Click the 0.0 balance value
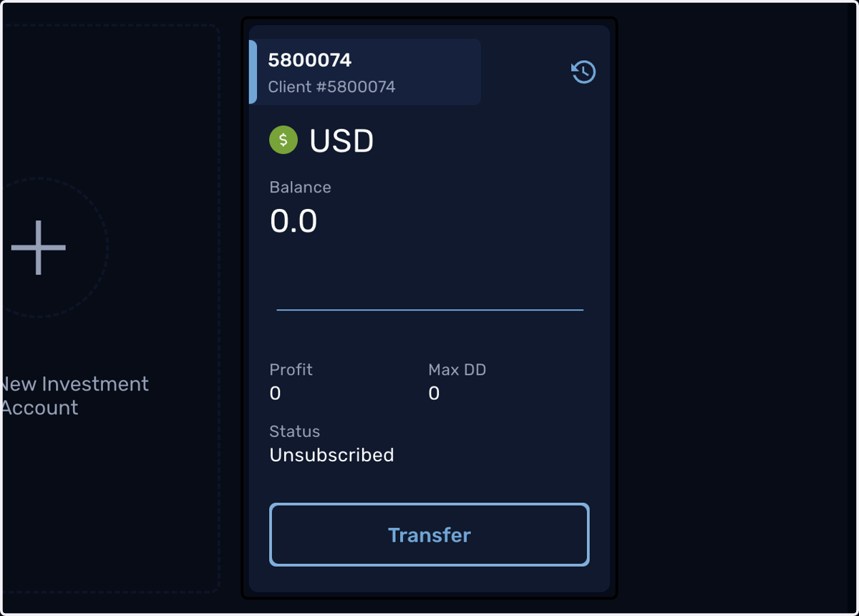 click(293, 221)
